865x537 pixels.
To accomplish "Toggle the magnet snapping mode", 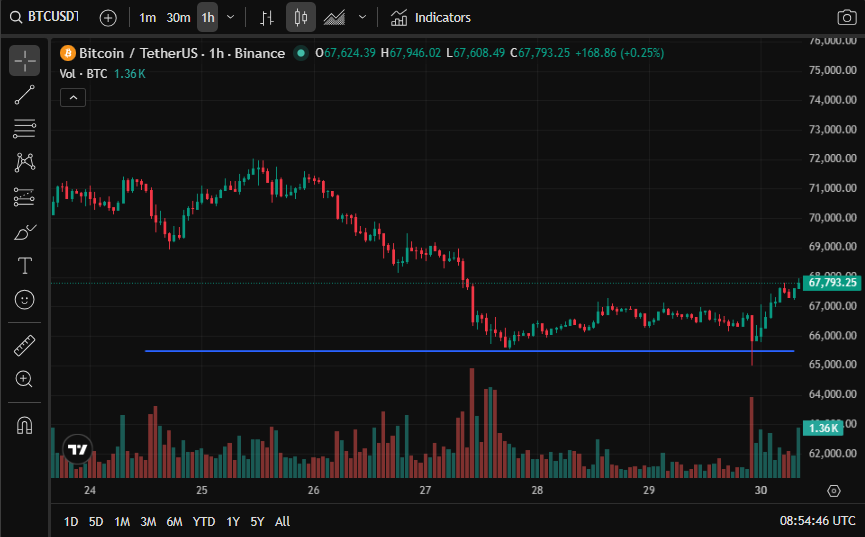I will click(x=24, y=426).
